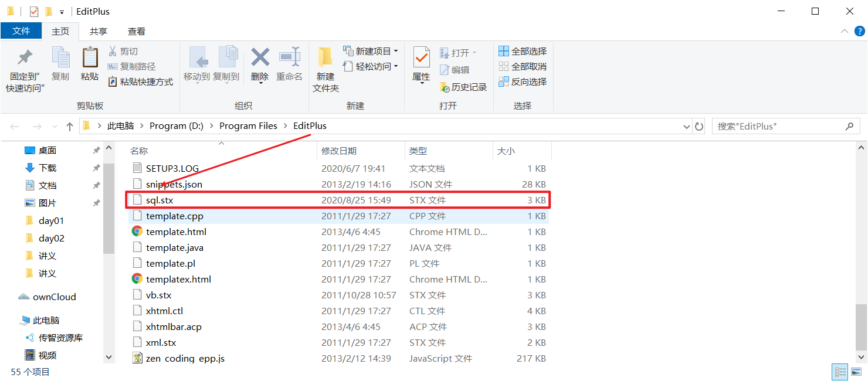Image resolution: width=868 pixels, height=381 pixels.
Task: Click the 复制 (Copy) ribbon icon
Action: click(60, 57)
